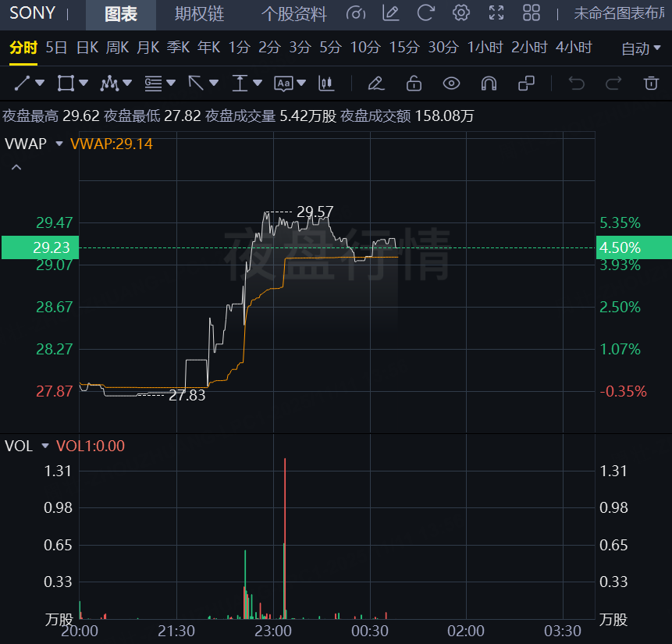
Task: Delete drawings with the trash icon
Action: click(650, 83)
